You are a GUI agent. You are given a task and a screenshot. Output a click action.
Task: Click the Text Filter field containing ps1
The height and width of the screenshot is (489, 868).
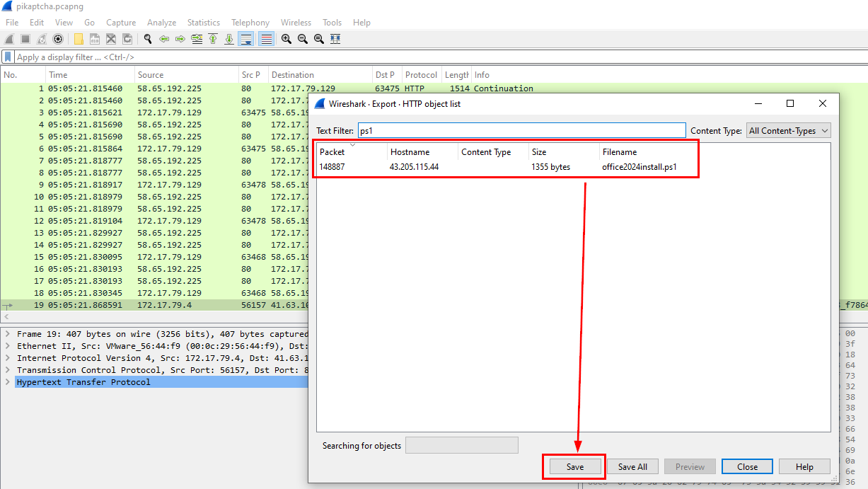tap(521, 130)
